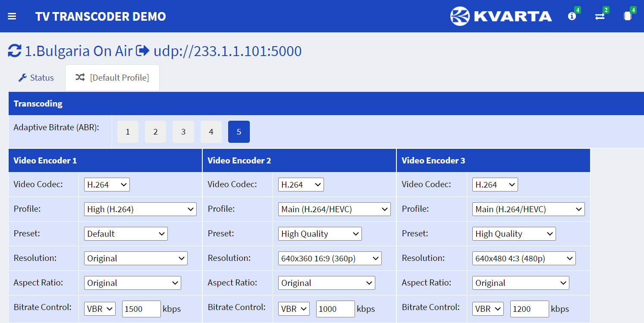
Task: Set Adaptive Bitrate to 5
Action: [x=239, y=132]
